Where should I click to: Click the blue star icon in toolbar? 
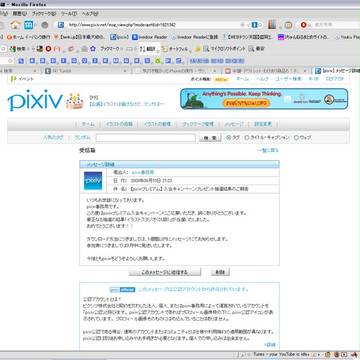coord(93,49)
